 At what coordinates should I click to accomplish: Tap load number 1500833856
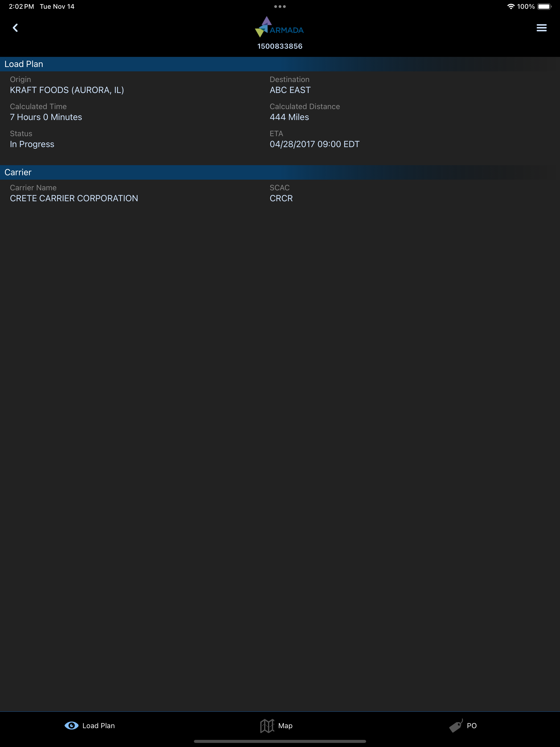pos(280,46)
